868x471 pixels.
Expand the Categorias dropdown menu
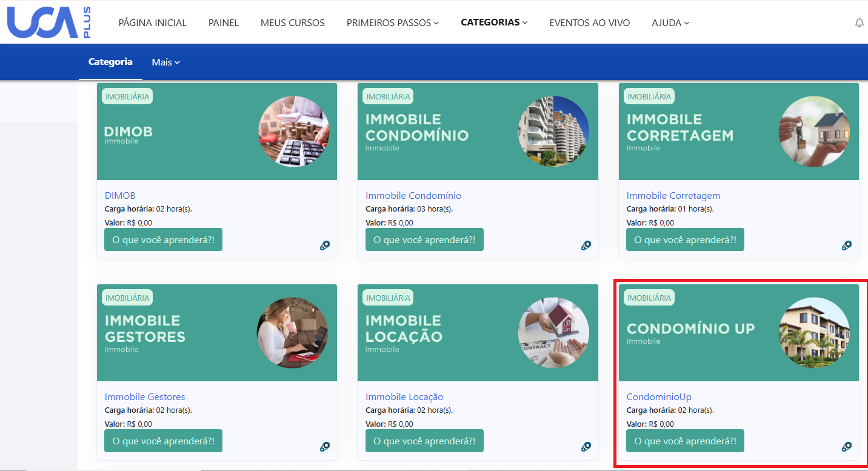click(494, 22)
